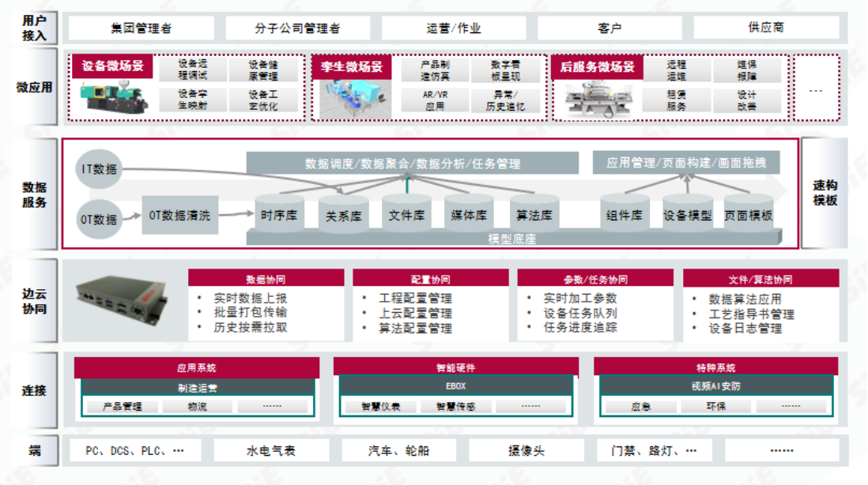Image resolution: width=868 pixels, height=485 pixels.
Task: Click the OT数据 circle node
Action: coord(99,220)
